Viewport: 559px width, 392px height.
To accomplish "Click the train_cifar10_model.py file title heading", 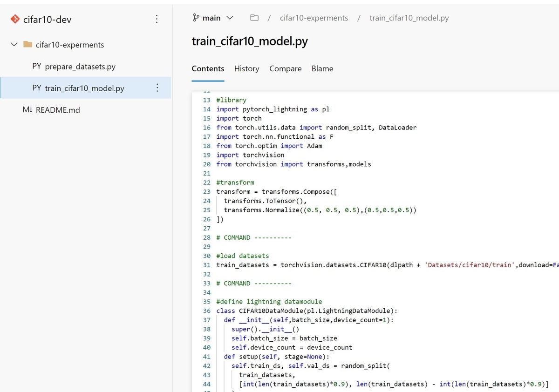I will coord(250,41).
